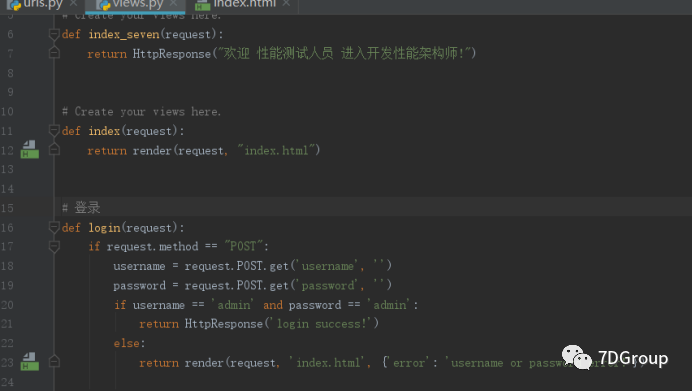Screen dimensions: 692x391
Task: Click line number 8 in the gutter
Action: click(10, 73)
